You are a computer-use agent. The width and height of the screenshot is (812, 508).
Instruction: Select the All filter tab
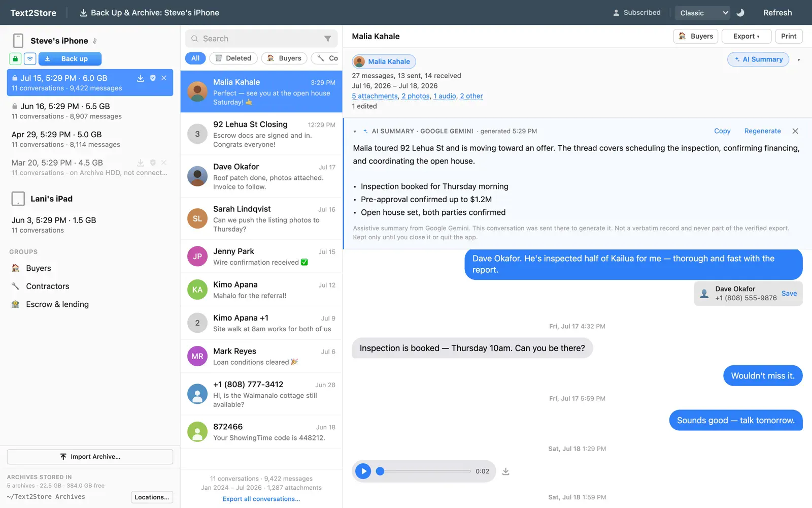(195, 58)
